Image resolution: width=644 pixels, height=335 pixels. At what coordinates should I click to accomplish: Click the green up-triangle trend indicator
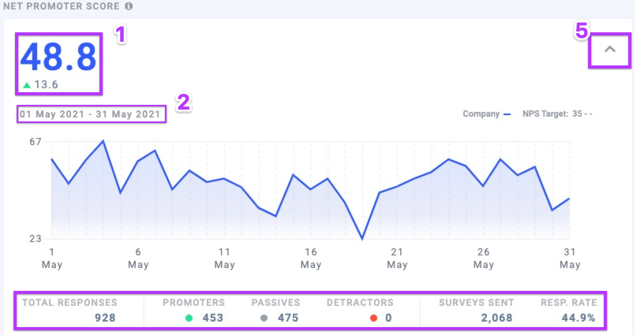(27, 85)
